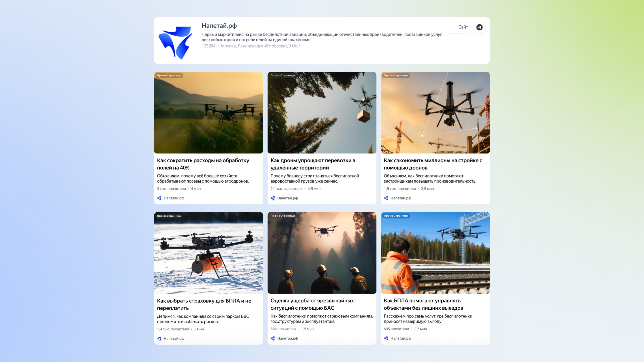Image resolution: width=644 pixels, height=362 pixels.
Task: Open drone carrying box thumbnail
Action: pos(322,112)
